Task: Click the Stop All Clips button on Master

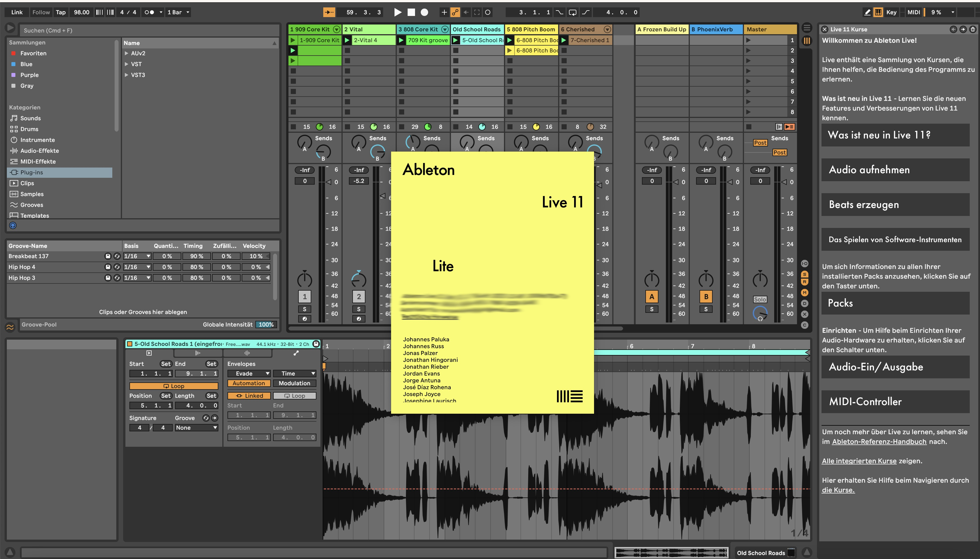Action: pos(749,127)
